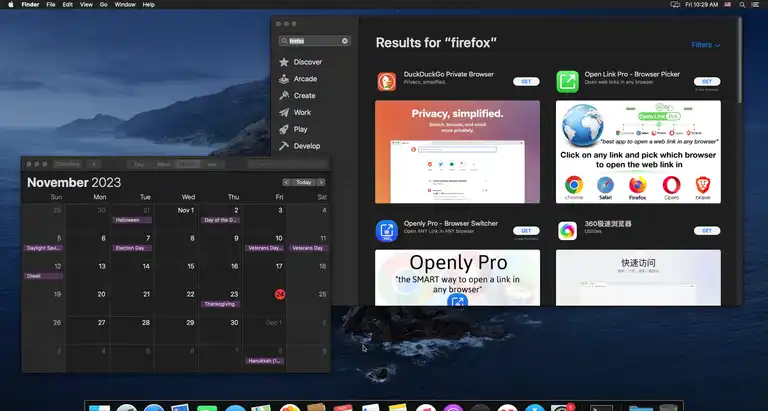Select the Veterans Day event on Saturday 11

308,248
